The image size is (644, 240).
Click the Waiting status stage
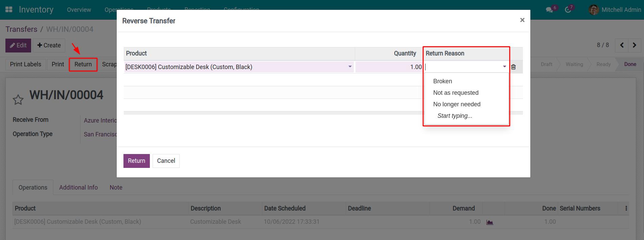[x=574, y=64]
